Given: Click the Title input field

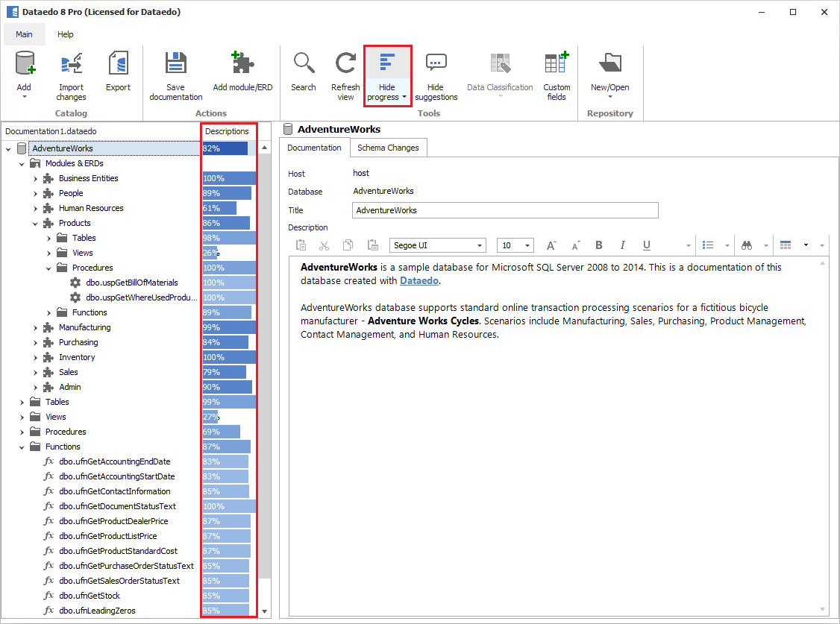Looking at the screenshot, I should pyautogui.click(x=505, y=210).
